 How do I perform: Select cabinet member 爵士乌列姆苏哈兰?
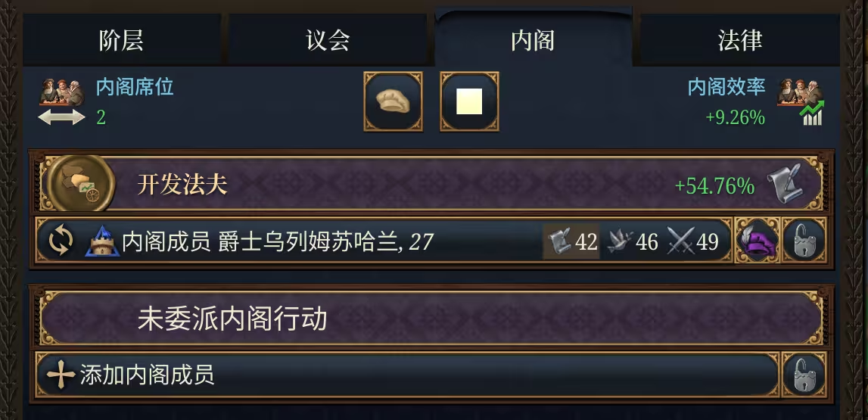click(x=318, y=242)
